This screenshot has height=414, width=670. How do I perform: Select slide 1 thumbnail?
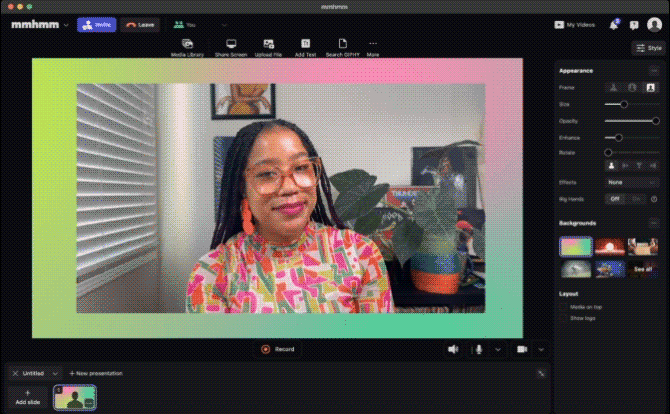75,397
